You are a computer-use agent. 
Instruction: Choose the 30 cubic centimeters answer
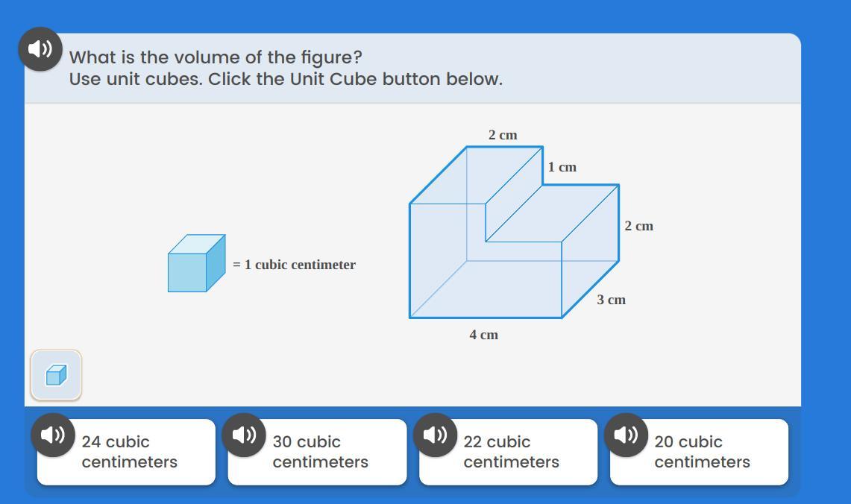[318, 452]
